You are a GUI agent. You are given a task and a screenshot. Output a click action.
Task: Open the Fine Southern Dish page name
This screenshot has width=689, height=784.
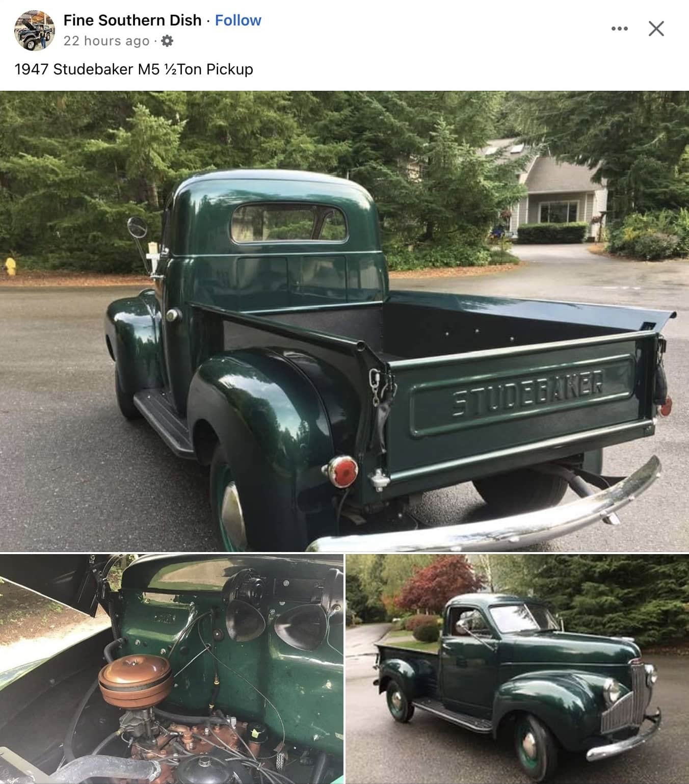point(132,20)
